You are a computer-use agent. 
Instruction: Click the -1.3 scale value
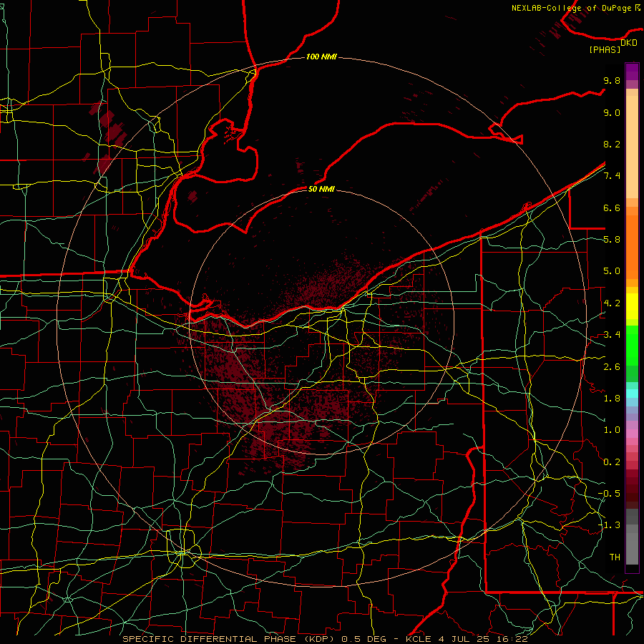click(609, 525)
